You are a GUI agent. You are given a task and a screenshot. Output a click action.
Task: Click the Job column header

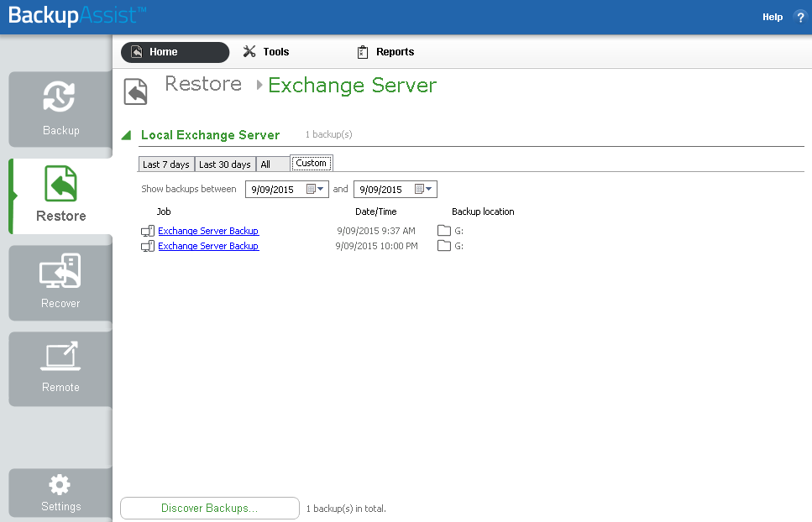pyautogui.click(x=164, y=211)
